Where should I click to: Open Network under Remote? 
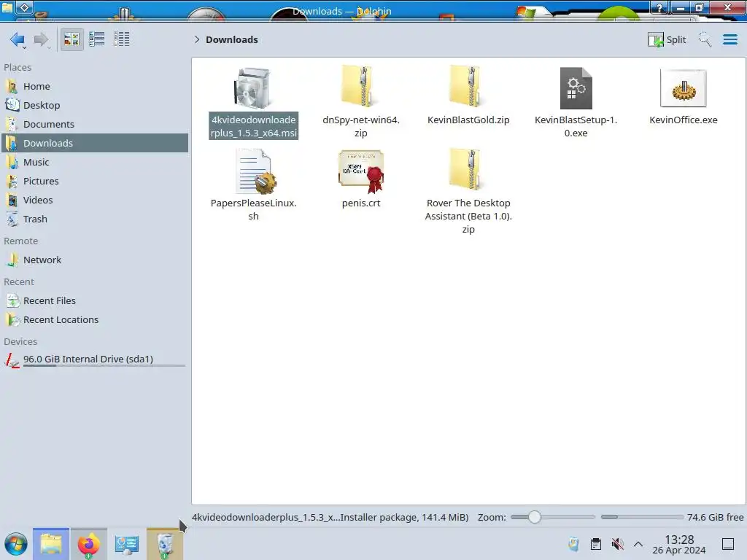point(95,260)
